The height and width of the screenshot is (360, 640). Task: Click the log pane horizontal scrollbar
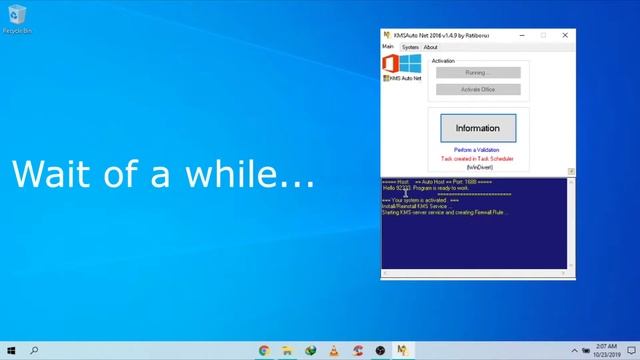click(474, 273)
